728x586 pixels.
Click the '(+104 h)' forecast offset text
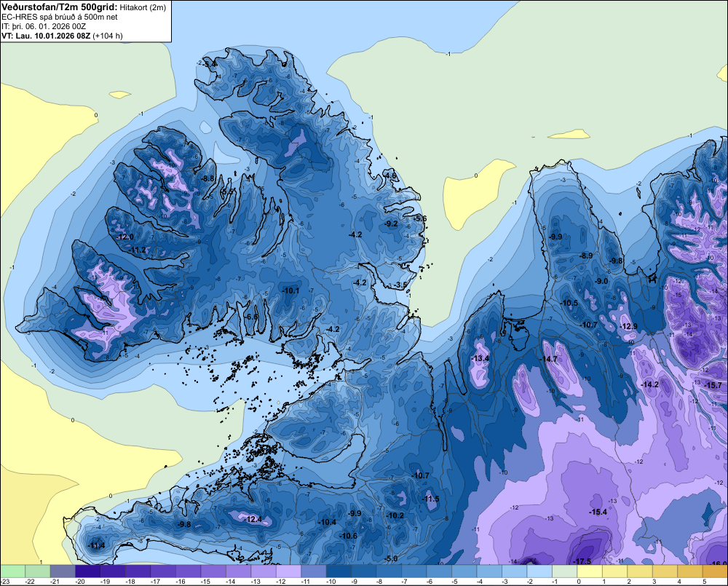tap(108, 36)
